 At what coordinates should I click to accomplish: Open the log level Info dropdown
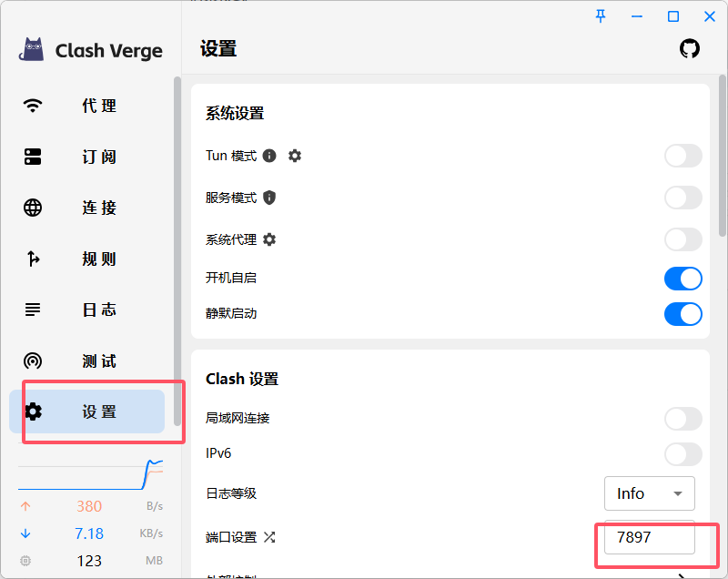[x=649, y=493]
